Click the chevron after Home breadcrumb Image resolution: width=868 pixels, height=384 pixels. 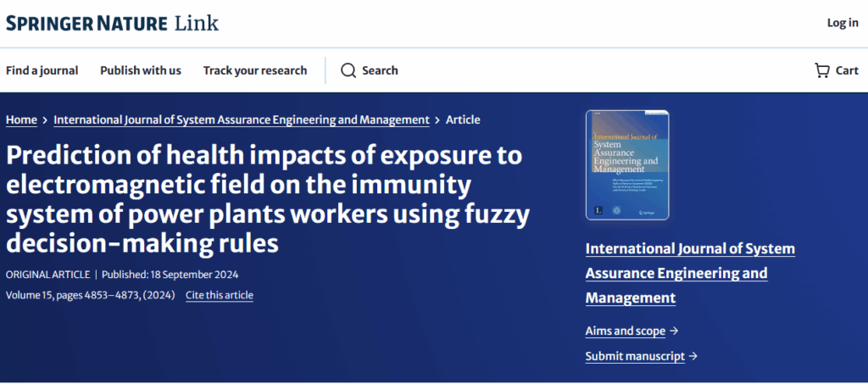tap(45, 120)
